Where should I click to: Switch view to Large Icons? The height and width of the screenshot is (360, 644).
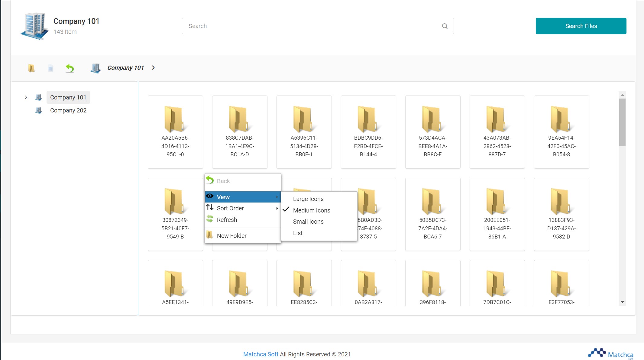(x=308, y=199)
